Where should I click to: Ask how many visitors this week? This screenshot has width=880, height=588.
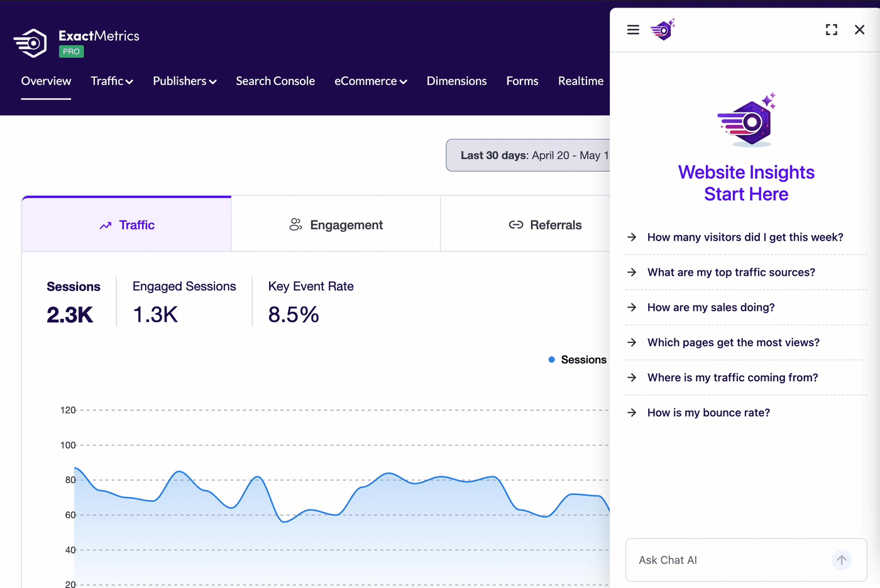(x=746, y=237)
